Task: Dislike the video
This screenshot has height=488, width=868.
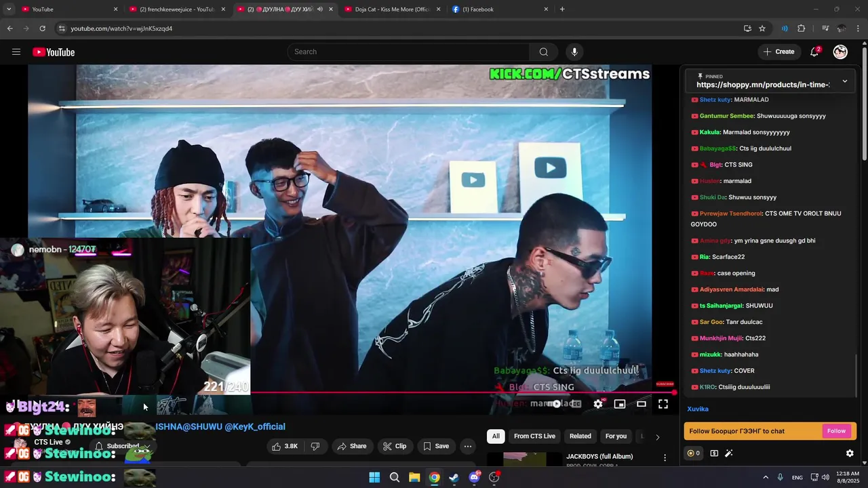Action: click(x=315, y=446)
